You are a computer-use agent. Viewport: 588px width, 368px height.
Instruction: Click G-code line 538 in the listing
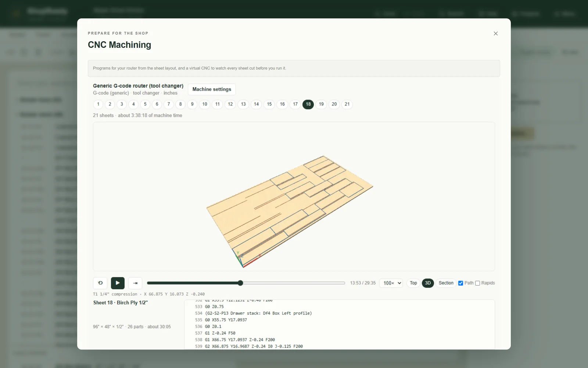[x=240, y=340]
